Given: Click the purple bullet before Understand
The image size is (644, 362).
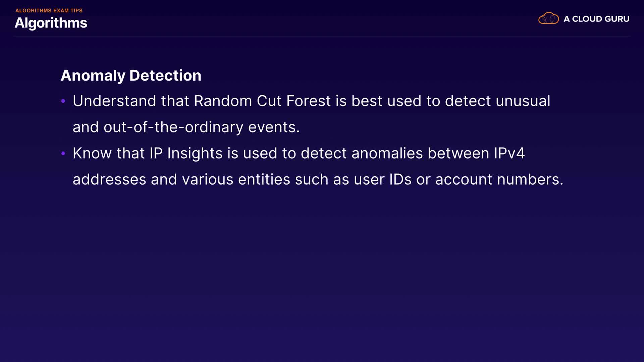Looking at the screenshot, I should point(63,101).
